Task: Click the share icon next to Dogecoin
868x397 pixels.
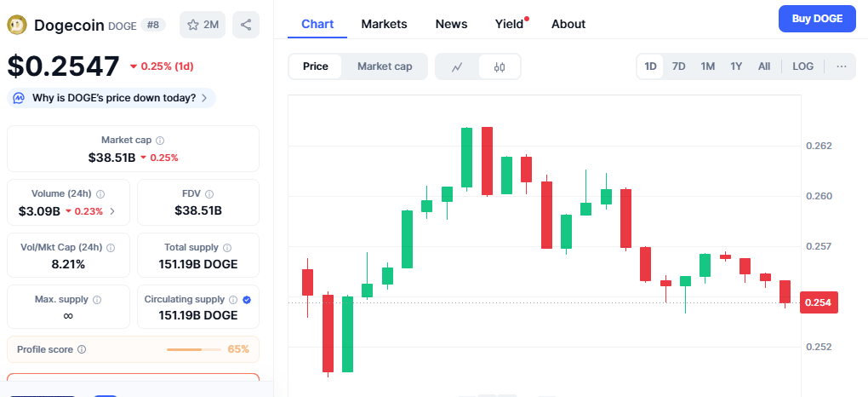Action: [246, 25]
